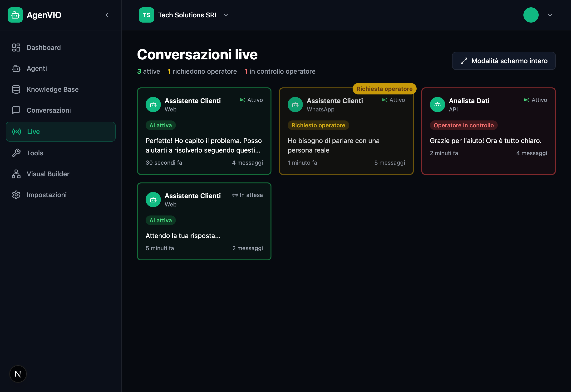Open the Dashboard from the sidebar

click(x=44, y=48)
